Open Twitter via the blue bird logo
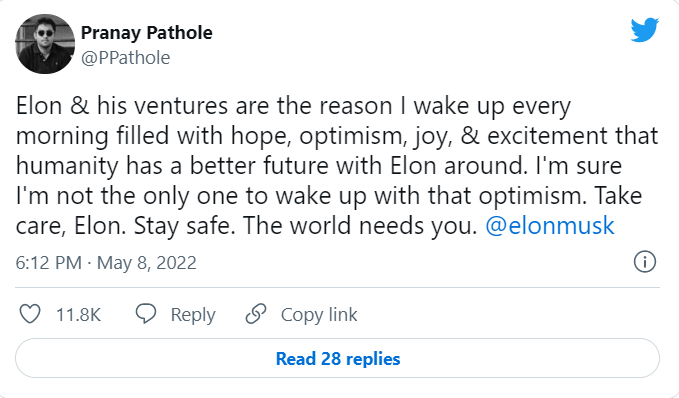679x398 pixels. (x=645, y=30)
